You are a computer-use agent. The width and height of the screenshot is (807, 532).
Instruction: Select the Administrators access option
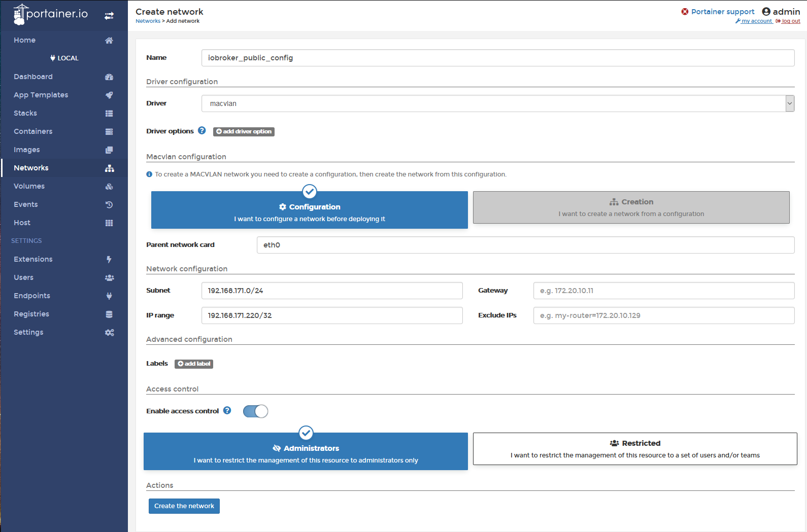pyautogui.click(x=306, y=451)
